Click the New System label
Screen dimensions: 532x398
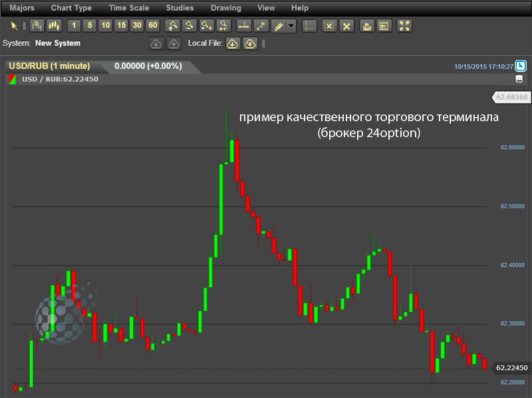(x=58, y=43)
